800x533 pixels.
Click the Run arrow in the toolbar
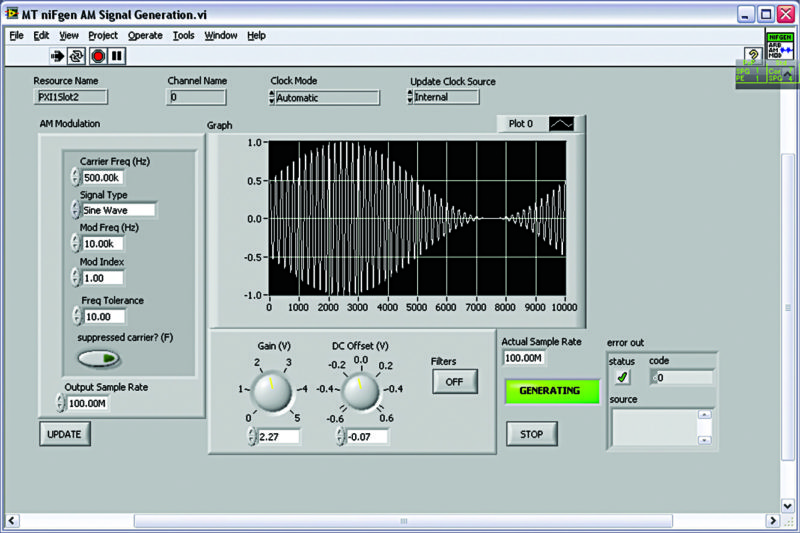(x=58, y=55)
